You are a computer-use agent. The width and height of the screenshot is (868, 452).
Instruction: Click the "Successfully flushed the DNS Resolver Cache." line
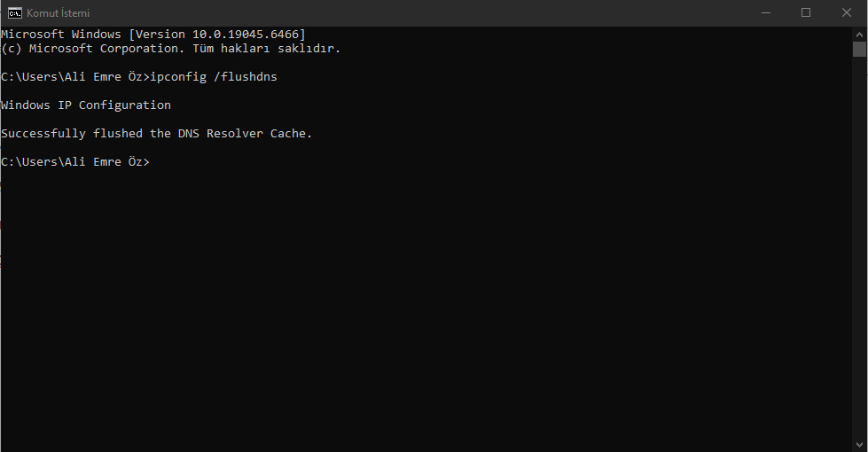point(157,134)
